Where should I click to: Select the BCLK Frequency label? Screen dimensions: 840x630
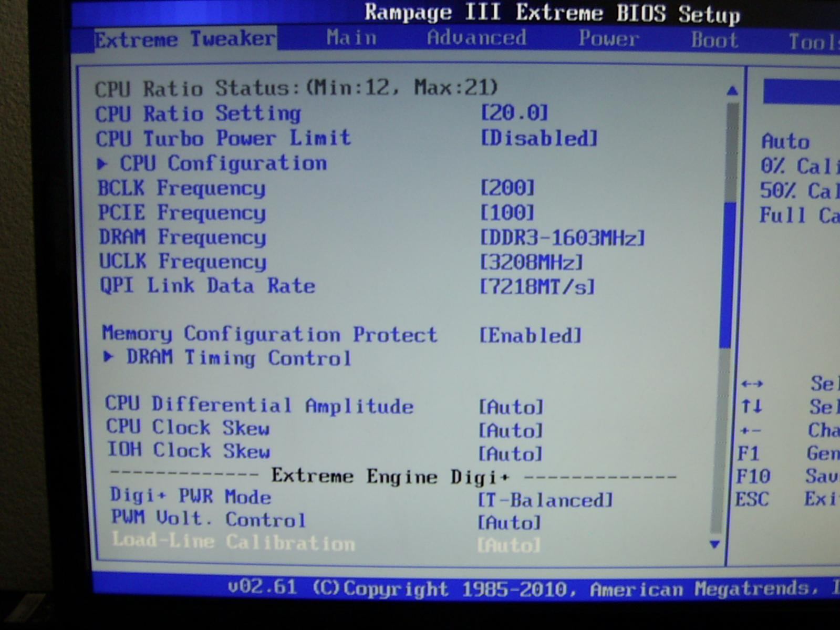182,188
